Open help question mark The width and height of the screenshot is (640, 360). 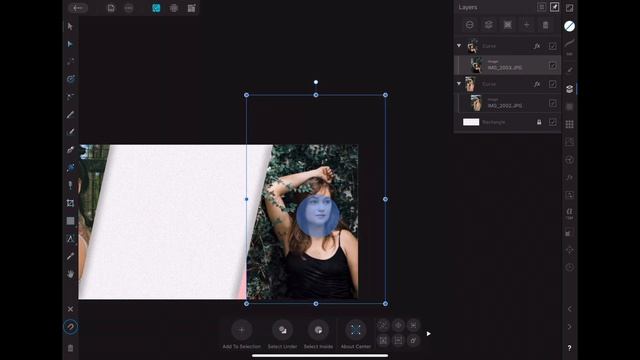[x=569, y=348]
